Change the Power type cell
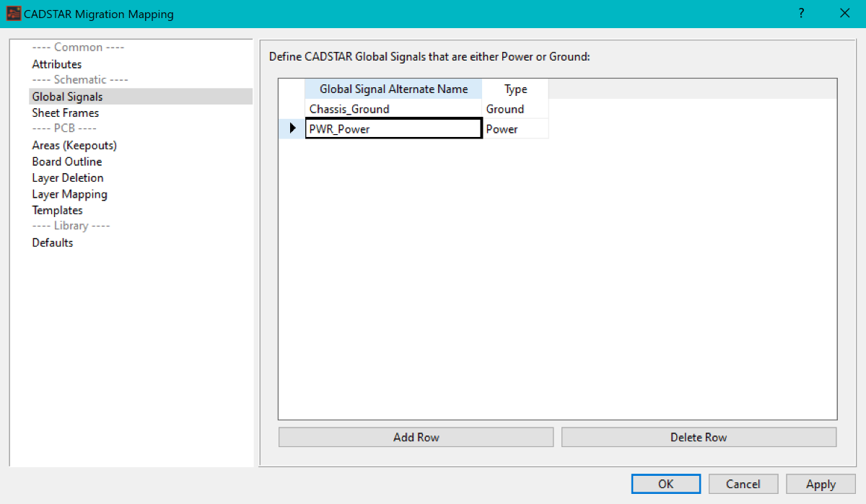Viewport: 866px width, 504px height. [515, 128]
